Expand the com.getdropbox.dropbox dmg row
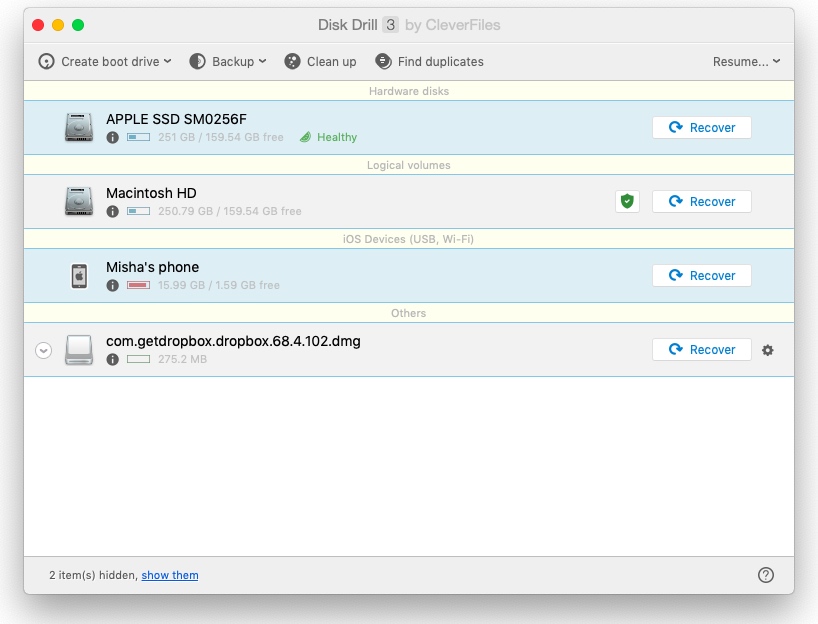This screenshot has height=624, width=818. click(x=44, y=350)
